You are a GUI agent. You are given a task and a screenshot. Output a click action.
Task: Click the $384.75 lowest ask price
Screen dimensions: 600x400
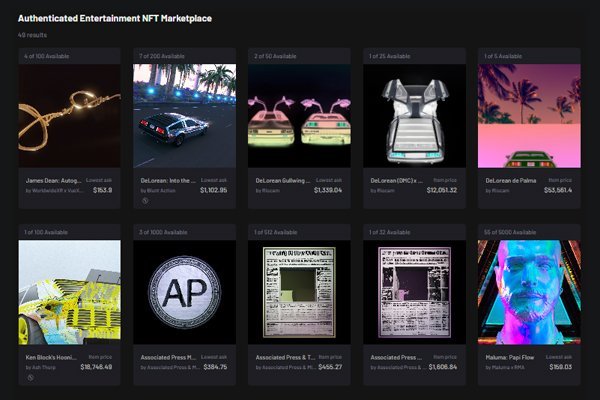[x=215, y=367]
